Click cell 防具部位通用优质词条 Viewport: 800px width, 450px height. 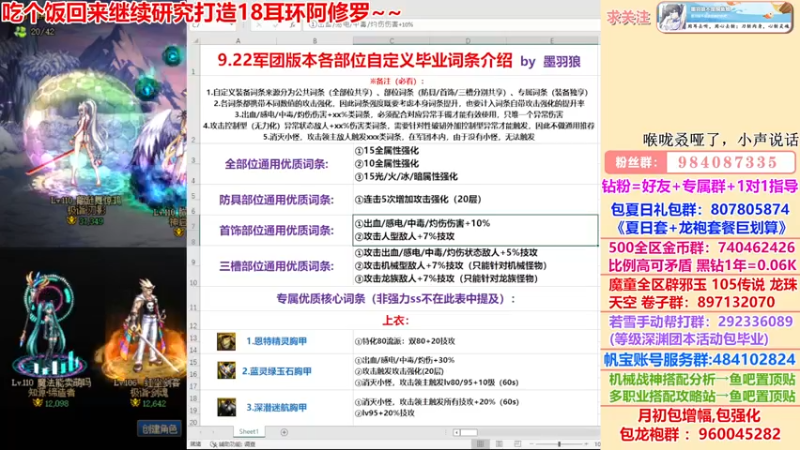tap(277, 199)
